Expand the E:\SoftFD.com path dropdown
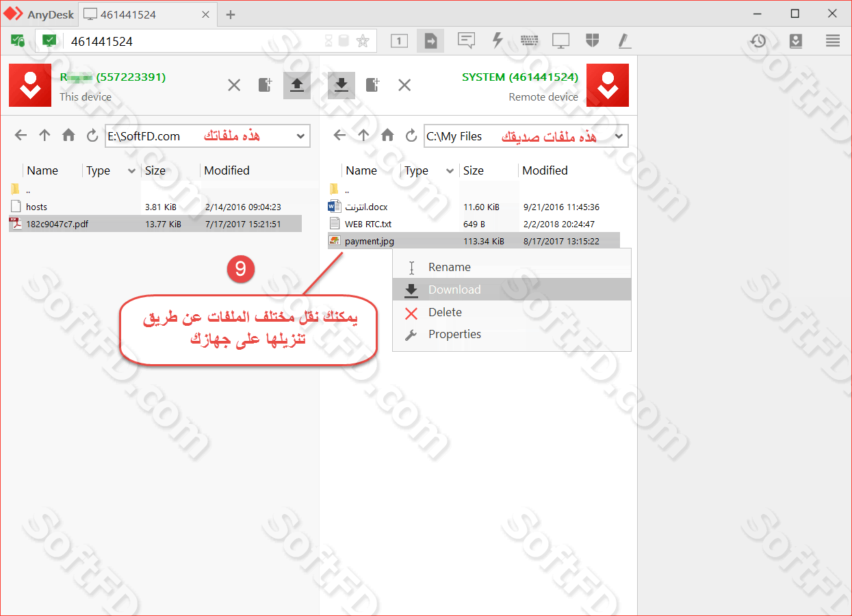This screenshot has width=852, height=616. tap(300, 136)
